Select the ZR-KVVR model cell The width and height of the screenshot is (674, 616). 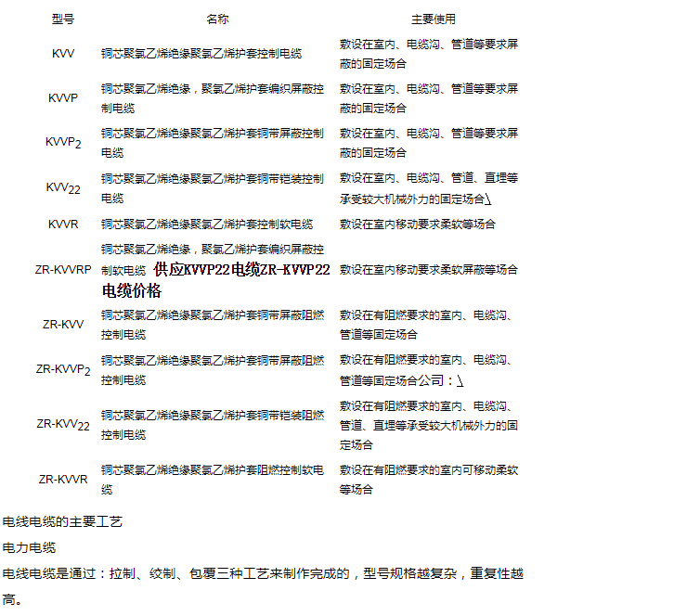click(63, 479)
